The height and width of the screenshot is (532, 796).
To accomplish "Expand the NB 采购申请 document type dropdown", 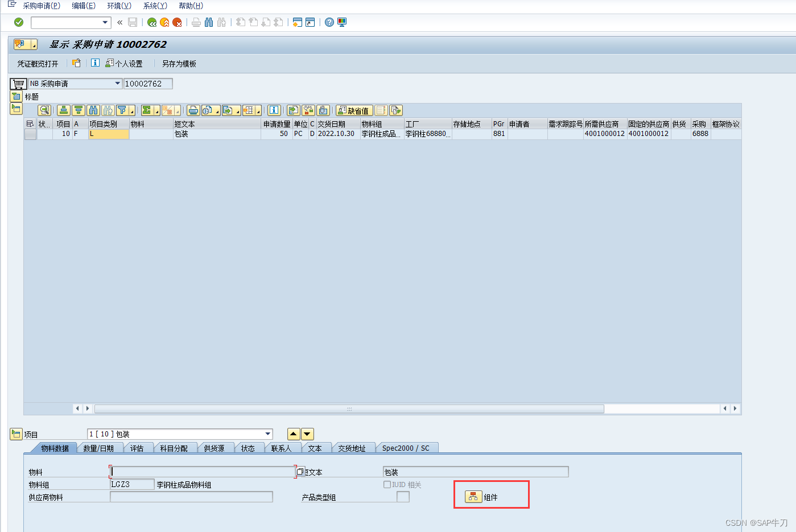I will [118, 83].
